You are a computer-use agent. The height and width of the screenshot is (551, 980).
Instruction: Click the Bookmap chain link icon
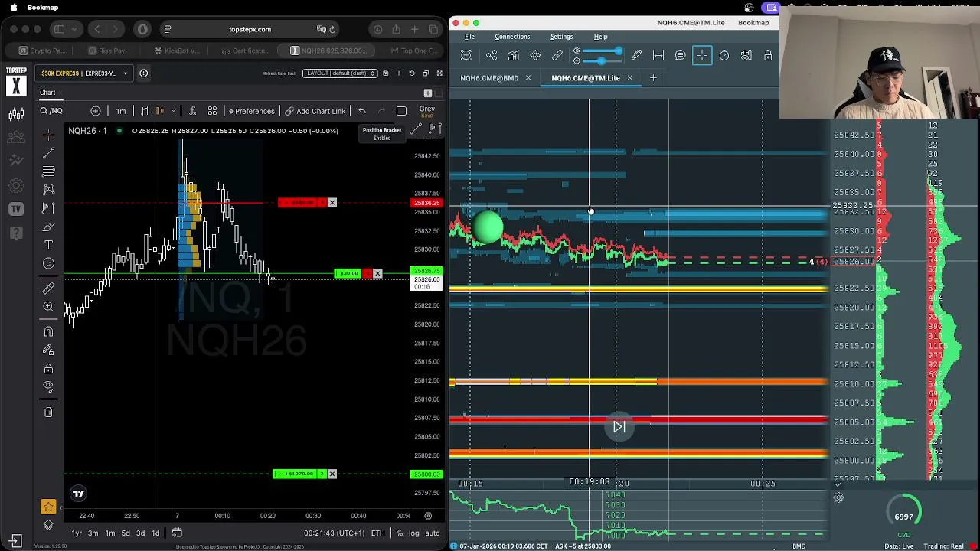click(x=557, y=55)
